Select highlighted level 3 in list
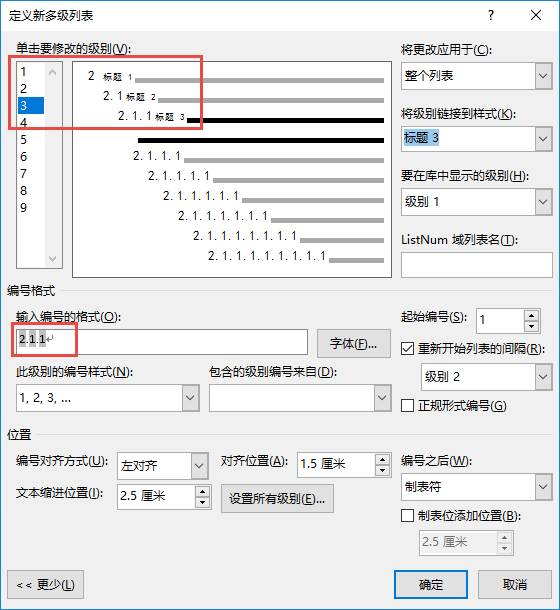This screenshot has width=560, height=610. (31, 105)
